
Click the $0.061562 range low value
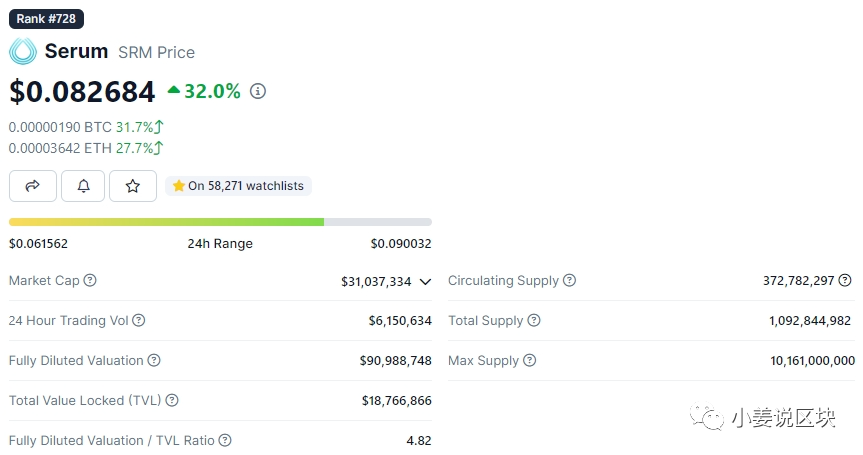[39, 243]
